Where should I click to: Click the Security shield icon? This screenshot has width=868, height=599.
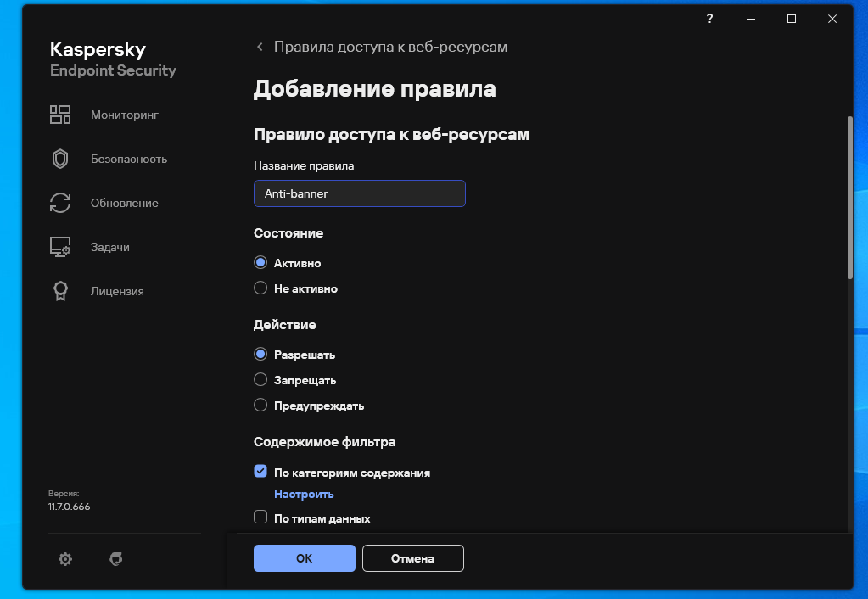click(x=59, y=159)
